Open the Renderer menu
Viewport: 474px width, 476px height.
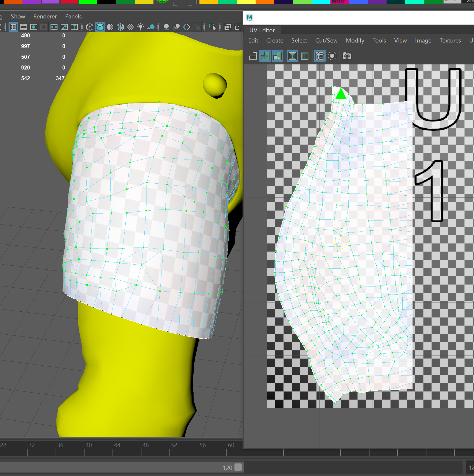[45, 16]
